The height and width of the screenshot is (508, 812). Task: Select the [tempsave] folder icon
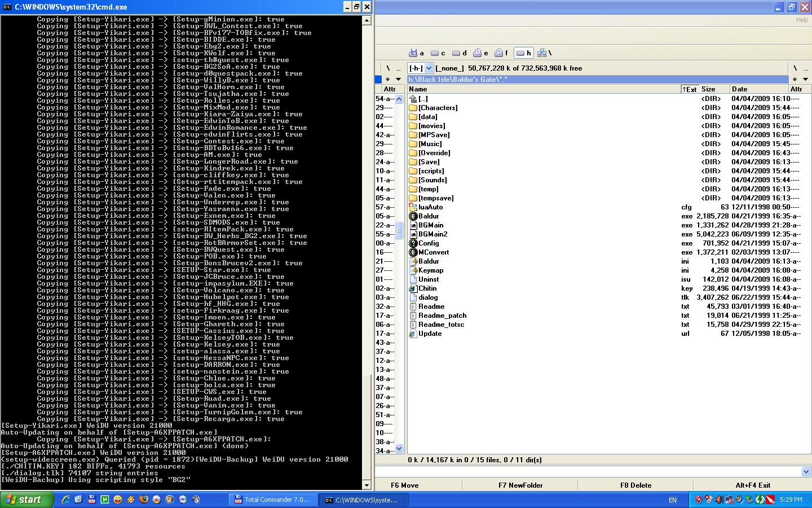tap(413, 198)
